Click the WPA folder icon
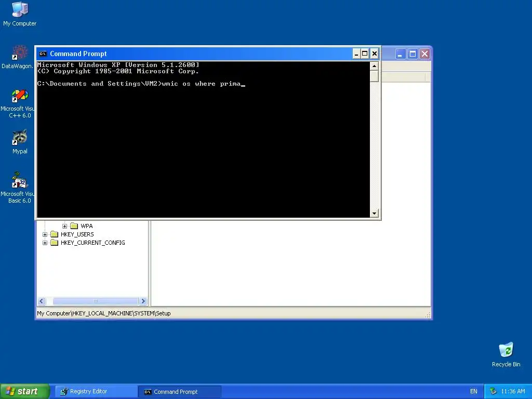This screenshot has height=399, width=532. [74, 226]
